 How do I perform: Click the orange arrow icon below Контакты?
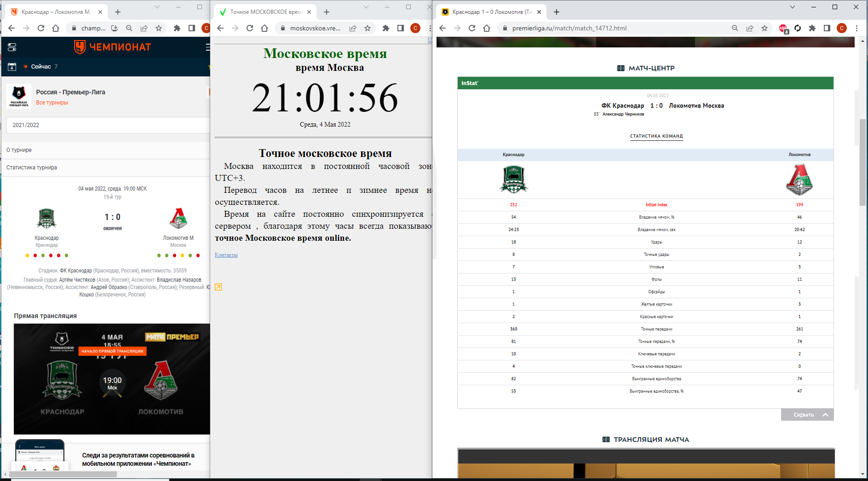coord(218,287)
